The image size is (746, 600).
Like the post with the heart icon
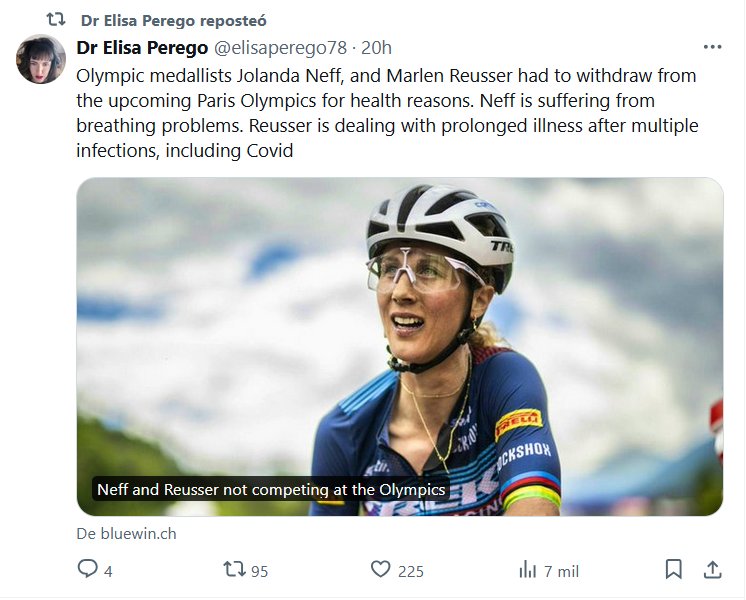tap(380, 570)
